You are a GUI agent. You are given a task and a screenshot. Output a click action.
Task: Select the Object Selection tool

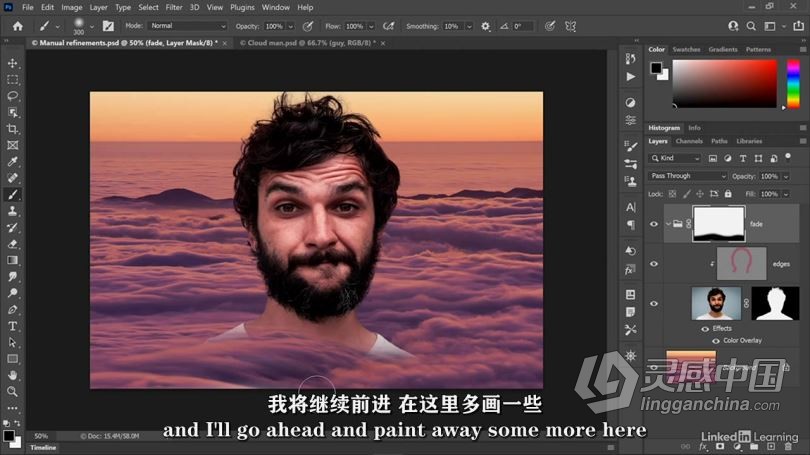click(x=12, y=113)
